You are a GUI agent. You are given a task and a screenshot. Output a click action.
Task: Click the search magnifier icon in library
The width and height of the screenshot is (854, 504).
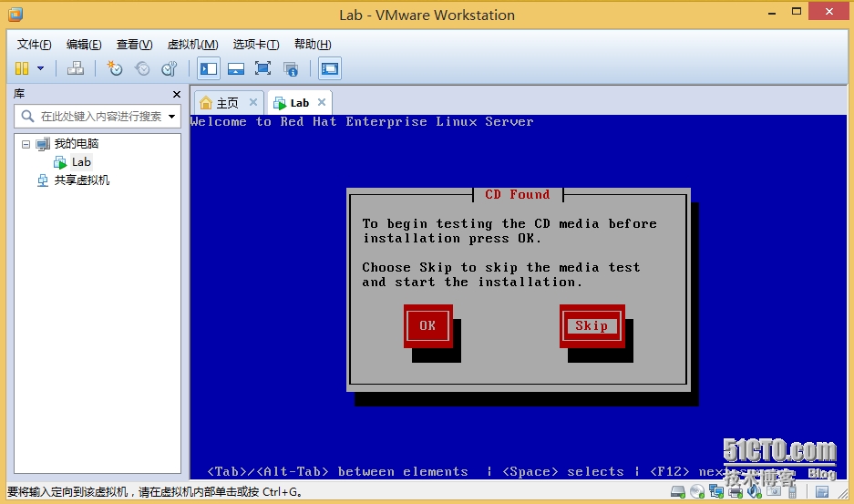coord(27,116)
